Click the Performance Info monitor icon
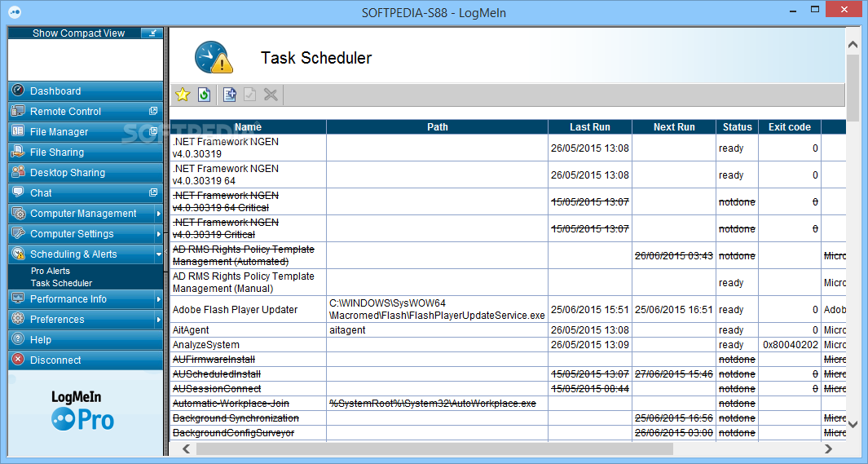Viewport: 868px width, 464px height. click(x=18, y=298)
